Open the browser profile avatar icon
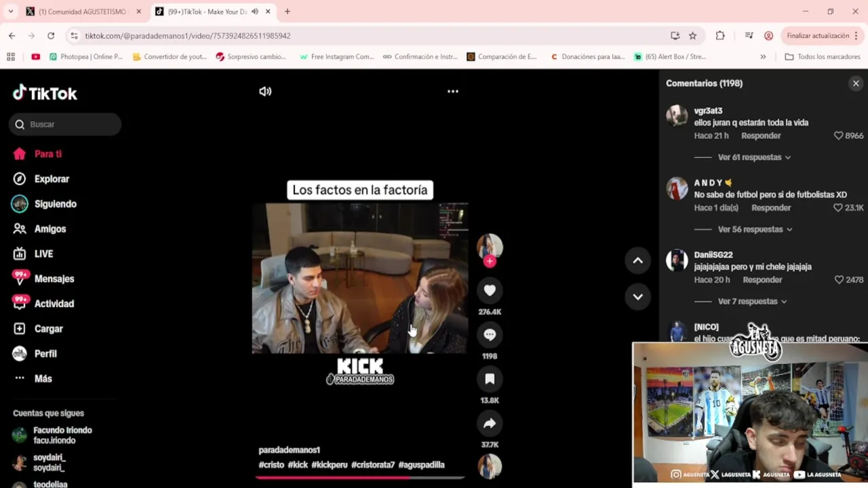Image resolution: width=868 pixels, height=488 pixels. [x=768, y=36]
